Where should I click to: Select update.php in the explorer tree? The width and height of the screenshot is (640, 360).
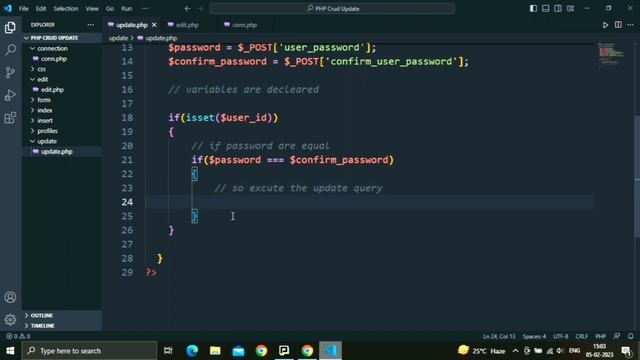pos(62,151)
